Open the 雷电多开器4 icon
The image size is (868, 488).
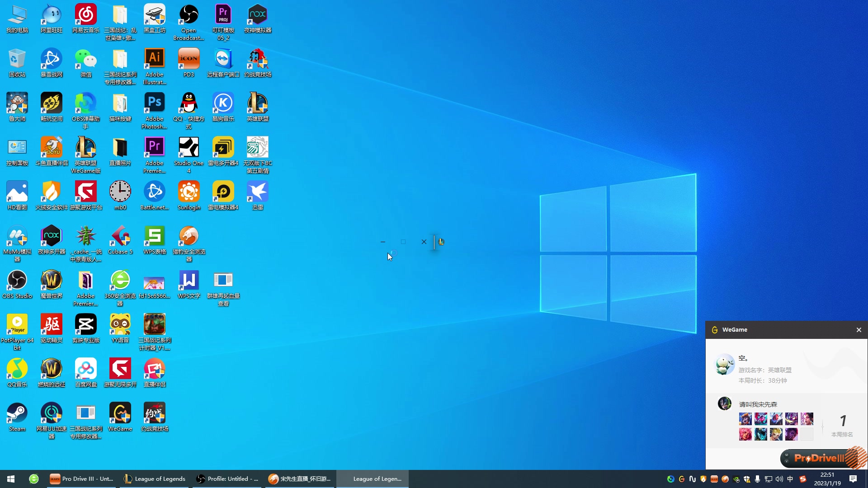pyautogui.click(x=223, y=147)
